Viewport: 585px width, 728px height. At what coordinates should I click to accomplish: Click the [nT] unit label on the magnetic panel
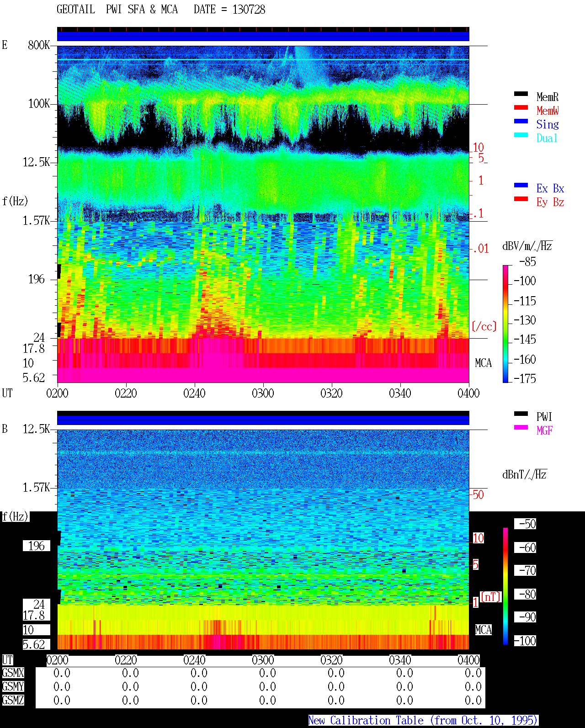point(491,597)
